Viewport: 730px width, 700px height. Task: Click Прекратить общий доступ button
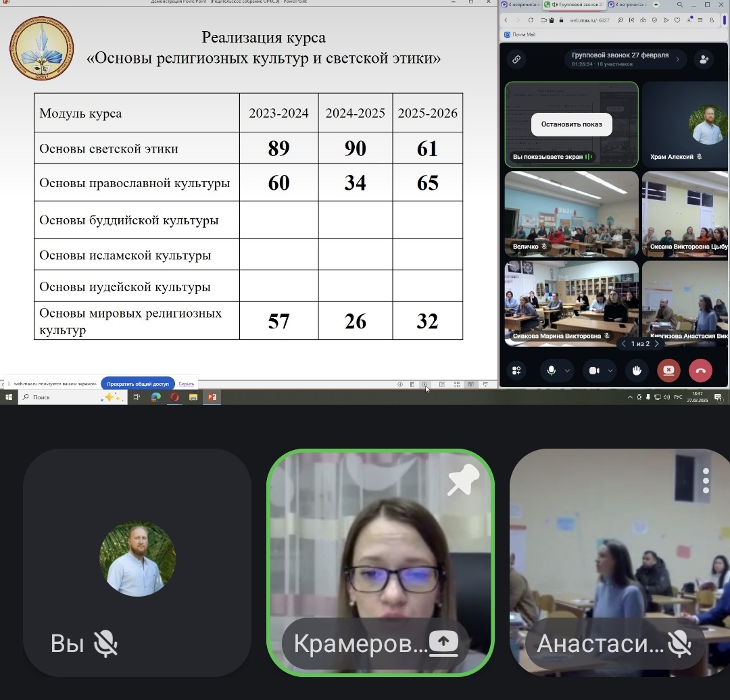138,384
